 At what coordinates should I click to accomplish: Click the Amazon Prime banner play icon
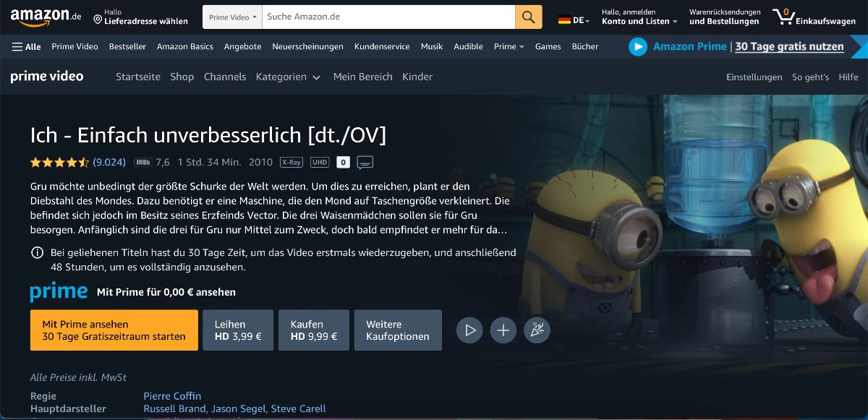click(x=637, y=46)
